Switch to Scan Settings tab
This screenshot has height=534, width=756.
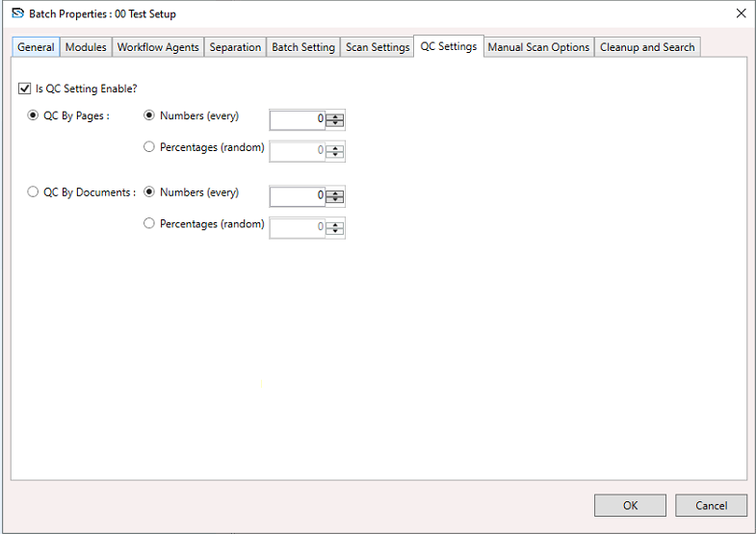pyautogui.click(x=377, y=47)
